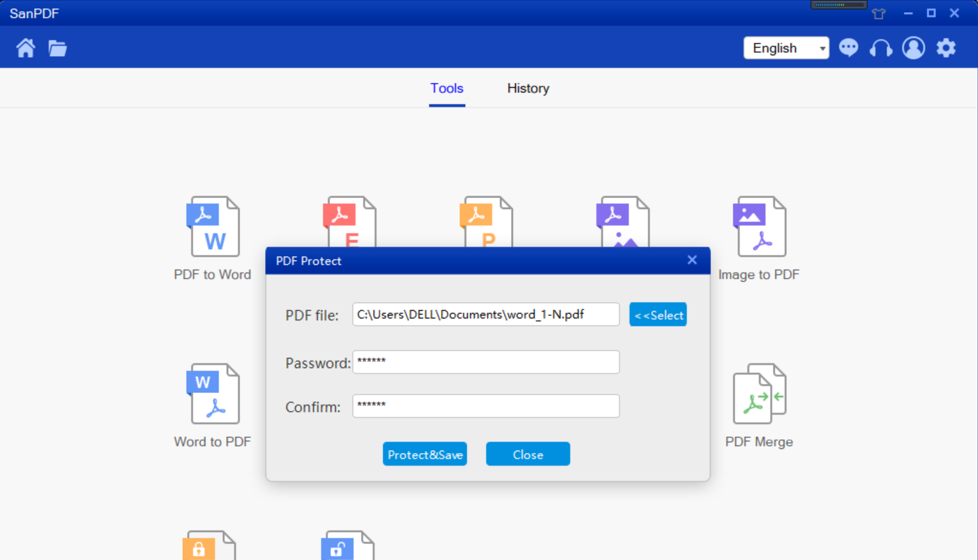Open the settings gear
The height and width of the screenshot is (560, 978).
pos(946,48)
